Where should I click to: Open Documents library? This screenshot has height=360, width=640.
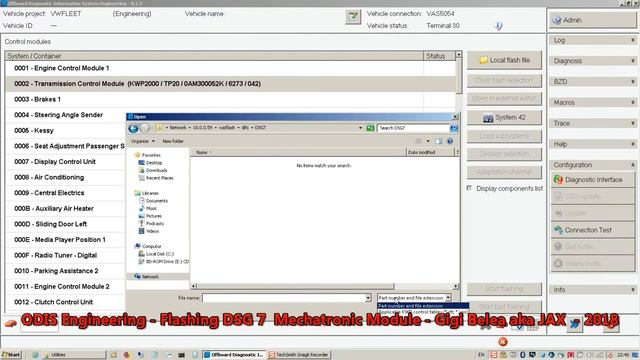tap(153, 201)
